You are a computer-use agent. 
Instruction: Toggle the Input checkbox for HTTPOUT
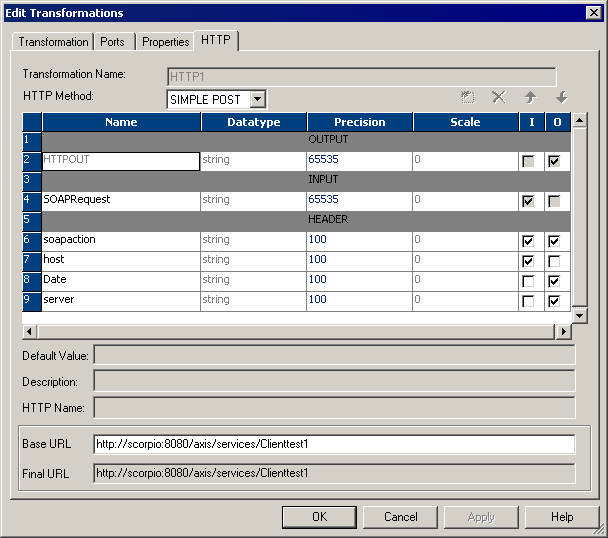[528, 161]
